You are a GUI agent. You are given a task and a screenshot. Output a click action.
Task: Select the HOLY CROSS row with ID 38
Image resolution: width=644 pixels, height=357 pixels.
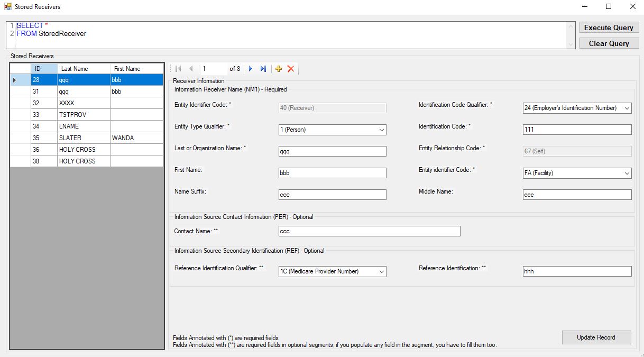[x=87, y=161]
